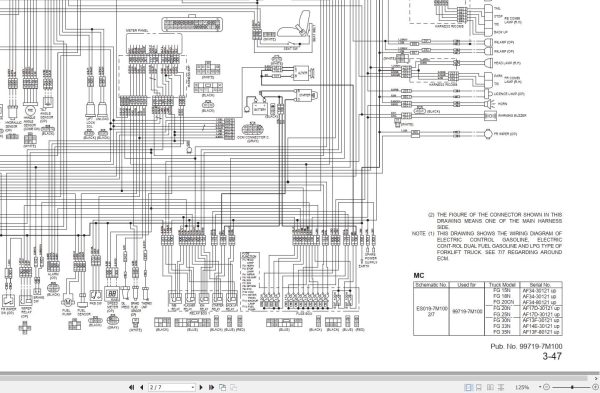This screenshot has height=393, width=600.
Task: Click the previous view icon next to navigation arrows
Action: tap(222, 387)
